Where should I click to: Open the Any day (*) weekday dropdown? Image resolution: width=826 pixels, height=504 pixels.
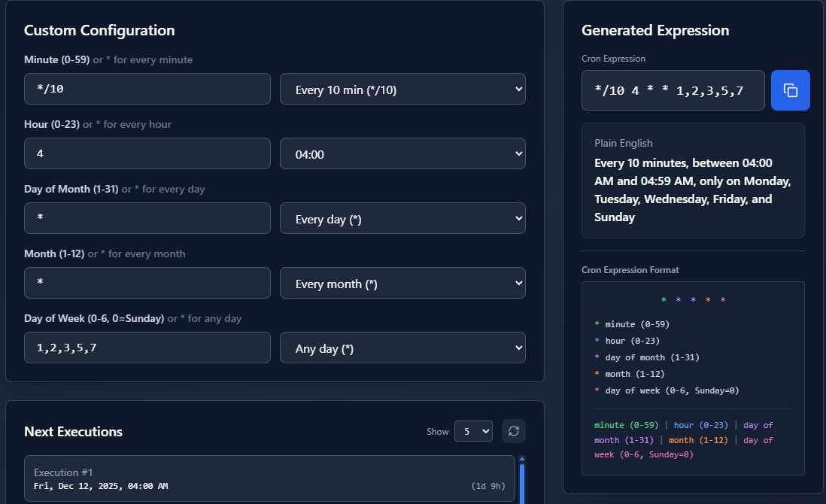point(402,348)
